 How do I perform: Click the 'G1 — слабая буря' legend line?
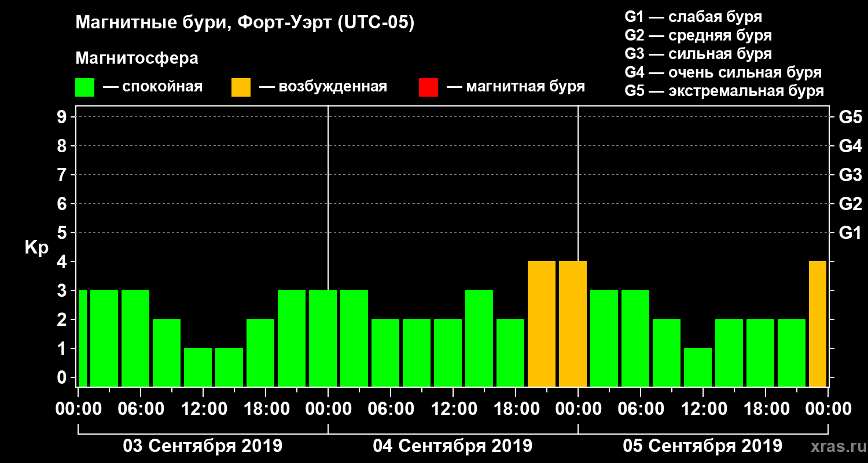(693, 17)
